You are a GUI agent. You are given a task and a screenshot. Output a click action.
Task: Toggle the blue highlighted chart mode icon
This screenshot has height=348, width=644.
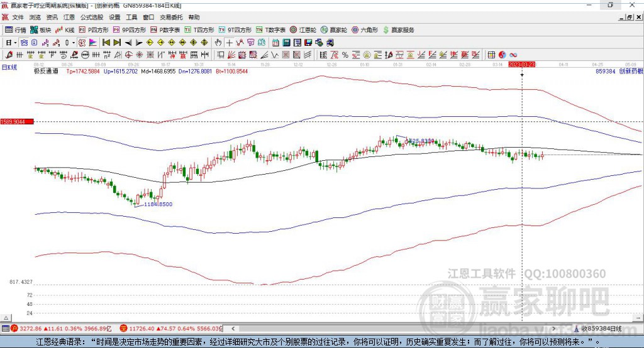pos(25,43)
